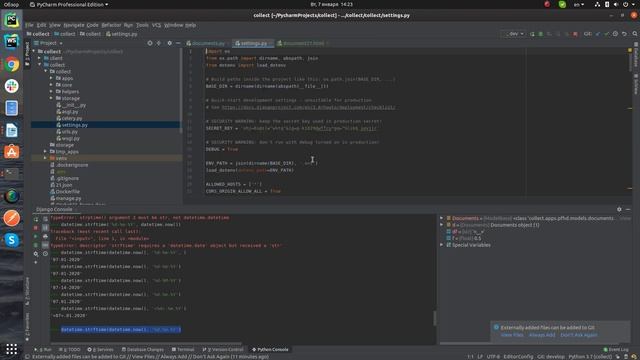Open the en keyboard layout indicator
The image size is (640, 360).
(x=579, y=4)
